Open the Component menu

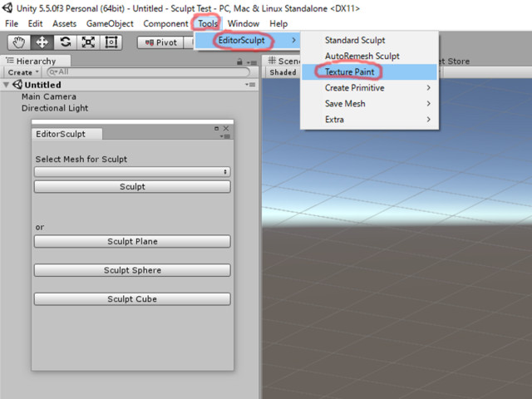165,24
